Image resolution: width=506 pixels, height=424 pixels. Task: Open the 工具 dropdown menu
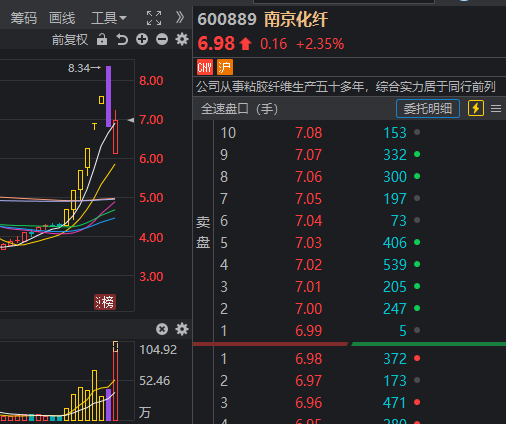point(109,18)
